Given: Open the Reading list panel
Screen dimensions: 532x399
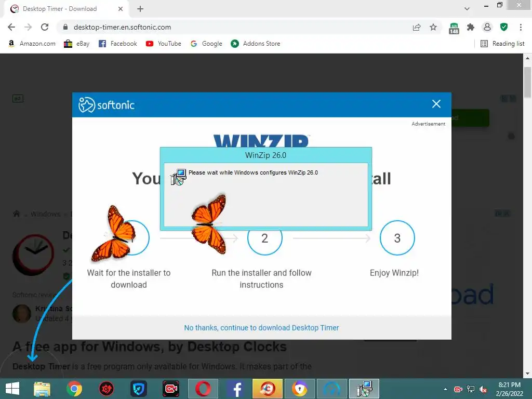Looking at the screenshot, I should [x=503, y=44].
